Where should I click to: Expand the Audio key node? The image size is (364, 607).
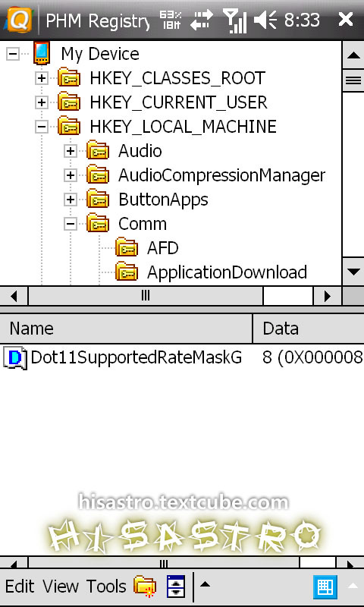point(70,151)
